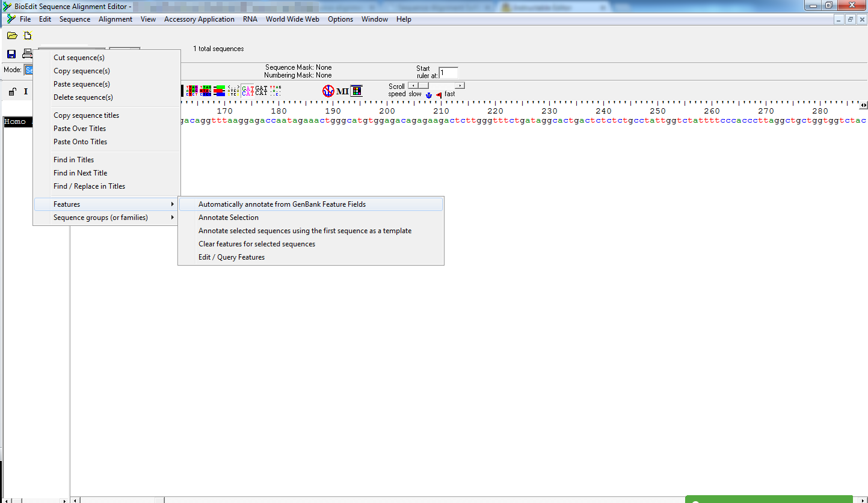Viewport: 868px width, 503px height.
Task: Create a new alignment document
Action: [27, 36]
